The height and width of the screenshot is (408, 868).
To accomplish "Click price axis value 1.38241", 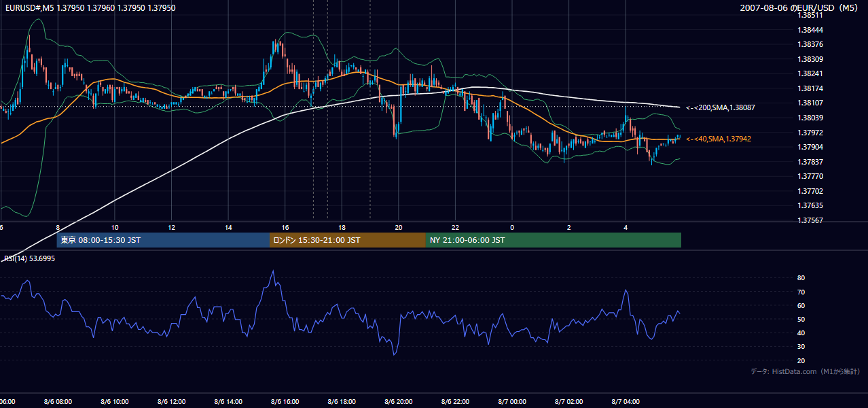I will pos(810,74).
